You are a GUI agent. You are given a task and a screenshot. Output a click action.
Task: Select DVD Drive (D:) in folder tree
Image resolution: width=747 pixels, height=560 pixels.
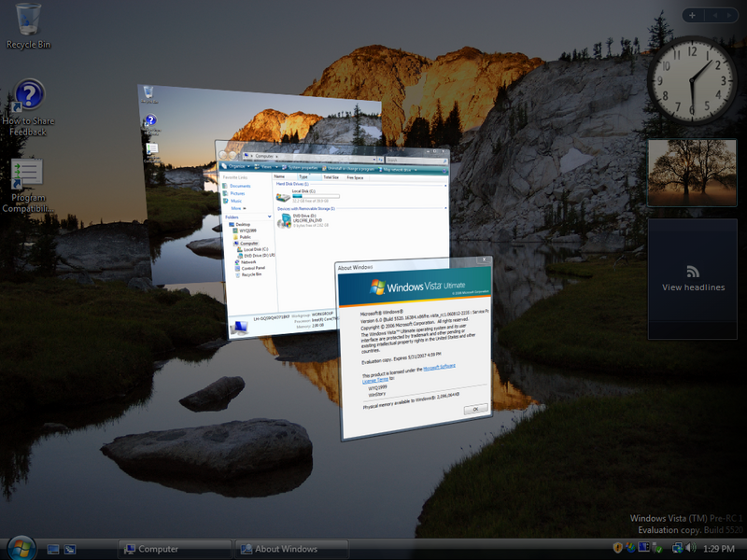256,255
